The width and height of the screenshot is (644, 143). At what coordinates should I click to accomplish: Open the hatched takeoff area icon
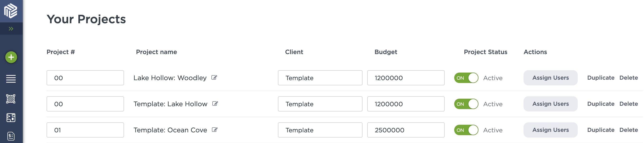pos(11,99)
